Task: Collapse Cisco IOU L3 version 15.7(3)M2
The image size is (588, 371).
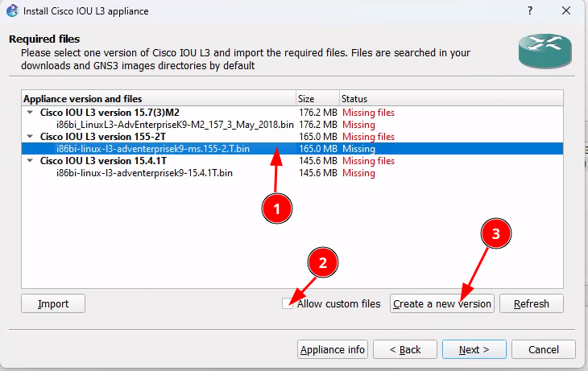Action: coord(31,113)
